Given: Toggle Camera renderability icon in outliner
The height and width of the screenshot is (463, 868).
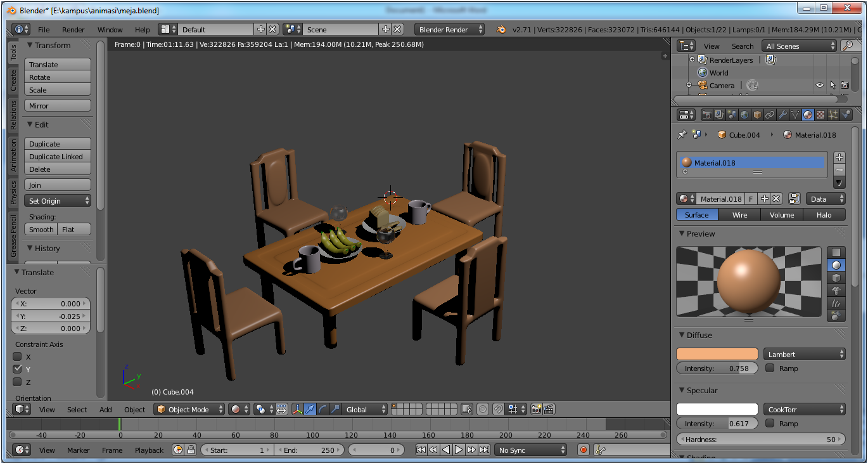Looking at the screenshot, I should coord(845,85).
